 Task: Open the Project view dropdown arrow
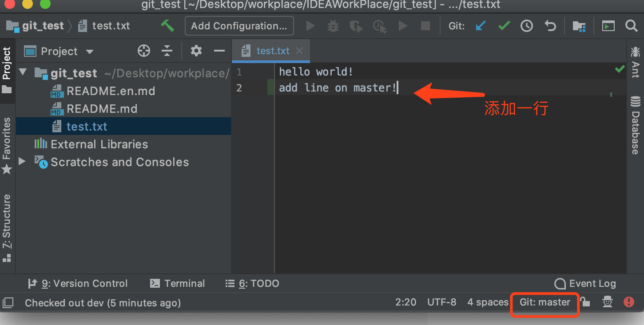coord(90,52)
